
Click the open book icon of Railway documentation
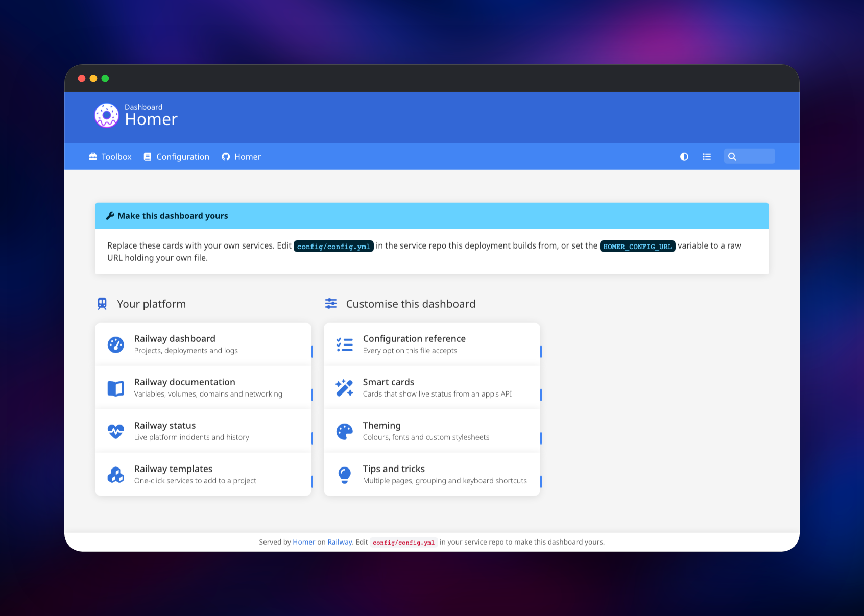click(x=116, y=388)
